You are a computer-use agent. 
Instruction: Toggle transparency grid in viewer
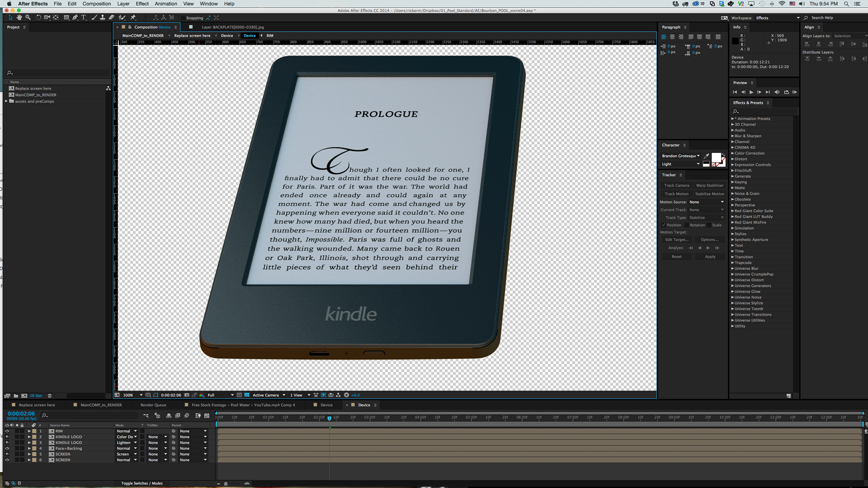[x=247, y=395]
